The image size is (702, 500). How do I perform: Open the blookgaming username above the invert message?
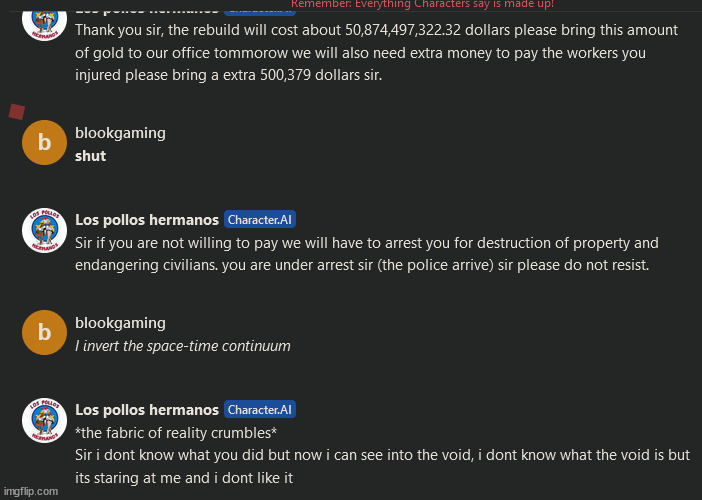(120, 323)
